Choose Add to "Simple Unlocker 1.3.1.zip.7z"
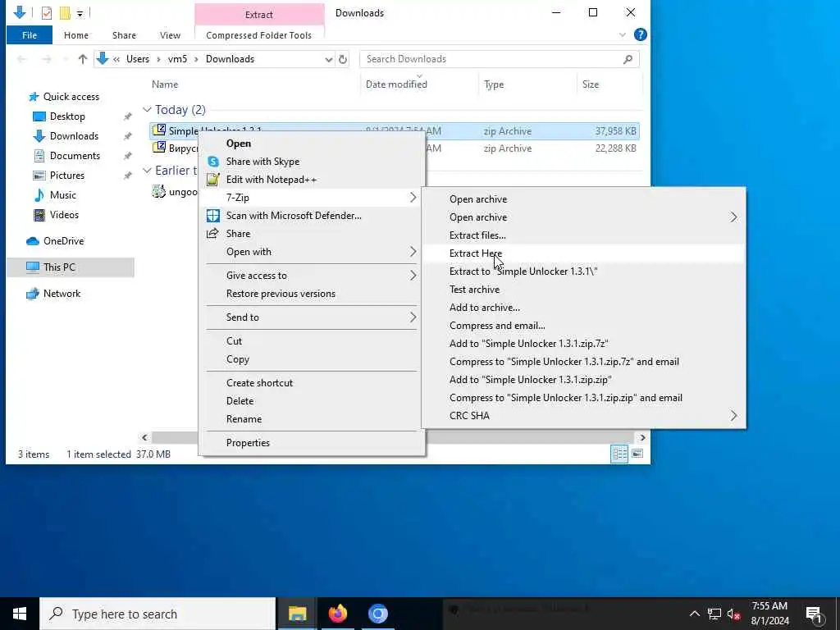Viewport: 840px width, 630px height. (583, 344)
